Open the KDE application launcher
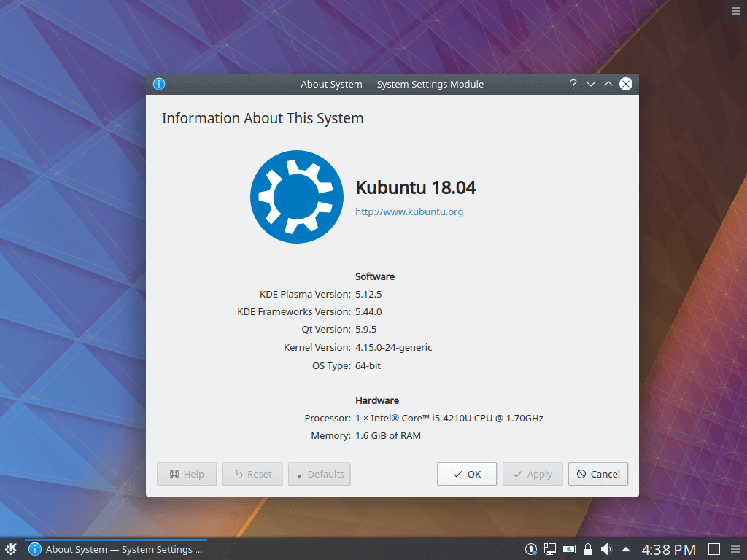The width and height of the screenshot is (747, 560). click(10, 549)
